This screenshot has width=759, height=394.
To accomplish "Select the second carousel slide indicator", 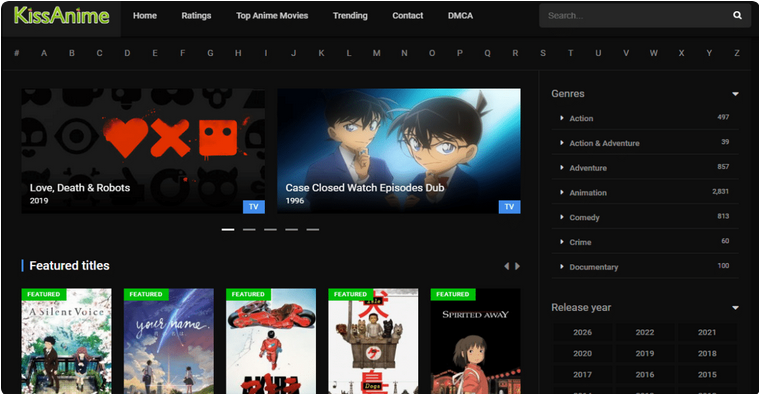I will pyautogui.click(x=249, y=229).
